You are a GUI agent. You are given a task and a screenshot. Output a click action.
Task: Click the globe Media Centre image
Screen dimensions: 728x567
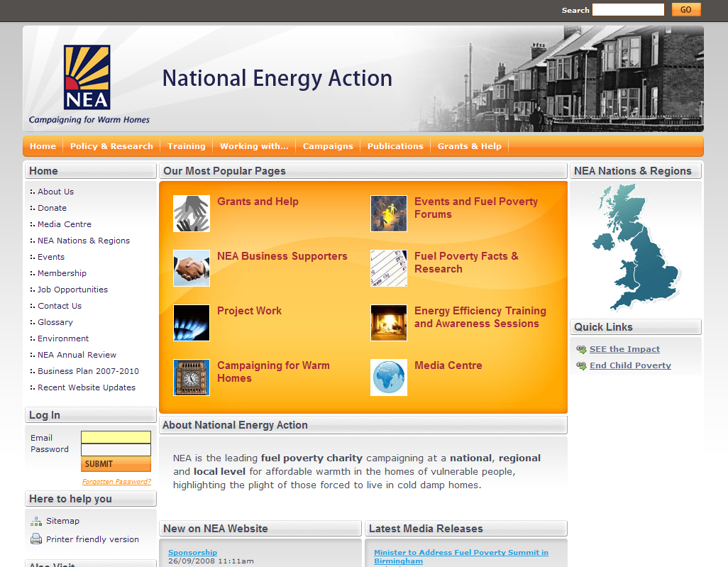389,378
